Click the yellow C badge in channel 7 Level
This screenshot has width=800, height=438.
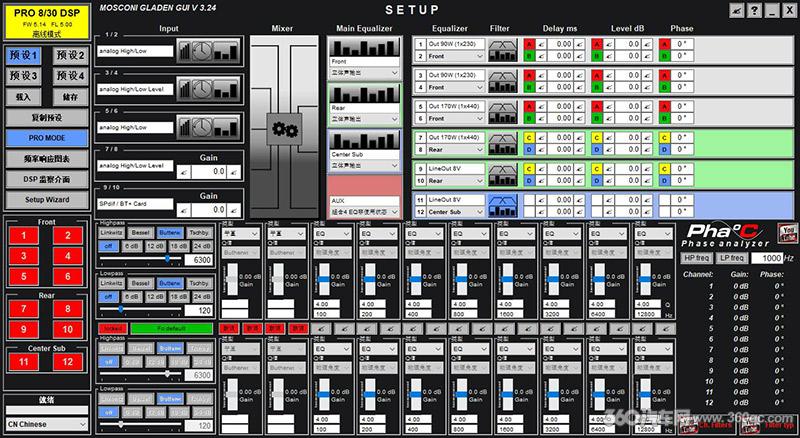click(x=596, y=138)
